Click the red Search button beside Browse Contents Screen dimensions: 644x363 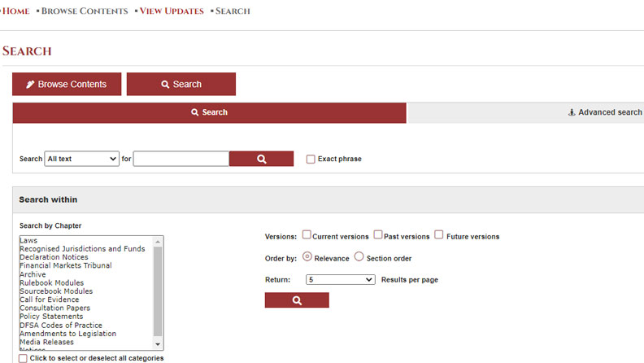click(181, 84)
